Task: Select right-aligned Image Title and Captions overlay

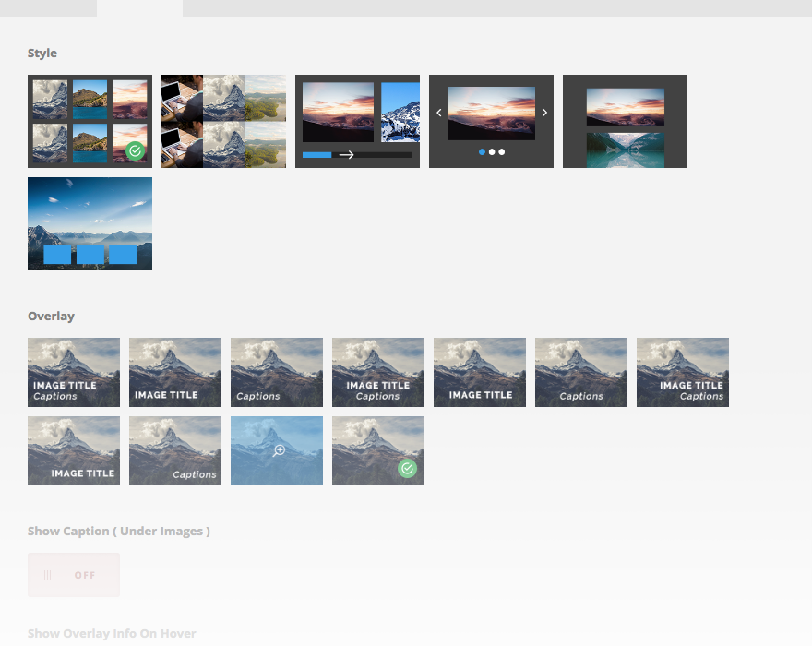Action: [683, 373]
